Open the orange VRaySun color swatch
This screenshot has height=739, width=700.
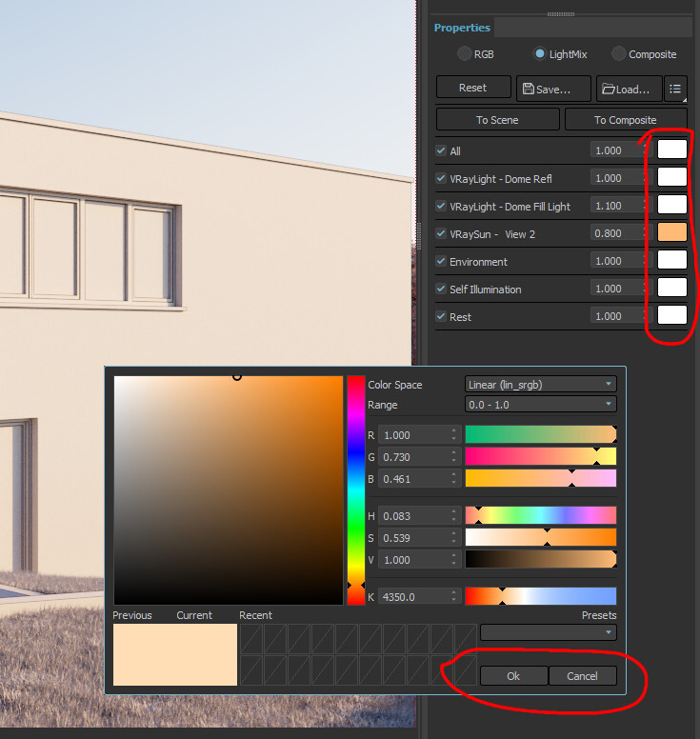click(x=672, y=232)
